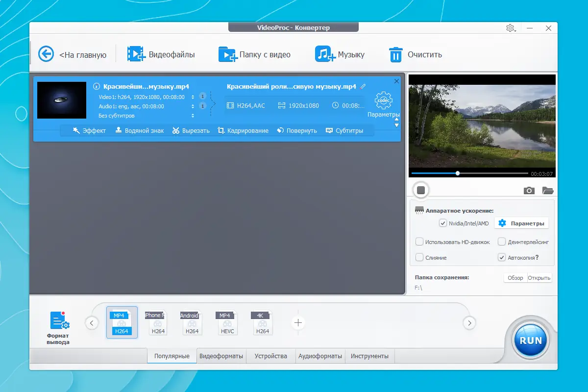Image resolution: width=588 pixels, height=392 pixels.
Task: Select the Android H264 format preset
Action: pyautogui.click(x=192, y=323)
